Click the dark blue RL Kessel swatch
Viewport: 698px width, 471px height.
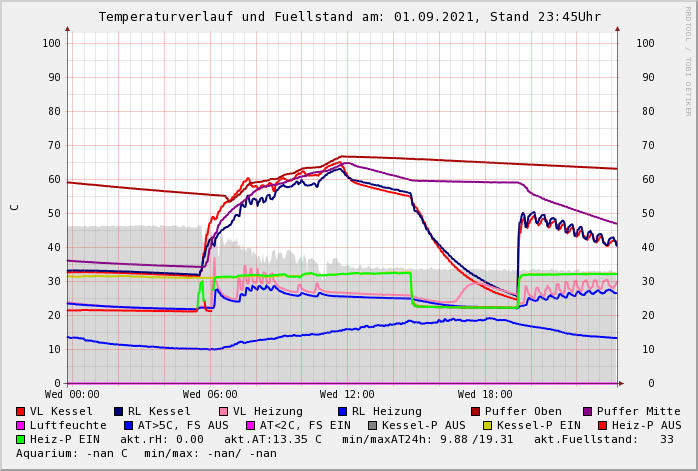coord(119,411)
